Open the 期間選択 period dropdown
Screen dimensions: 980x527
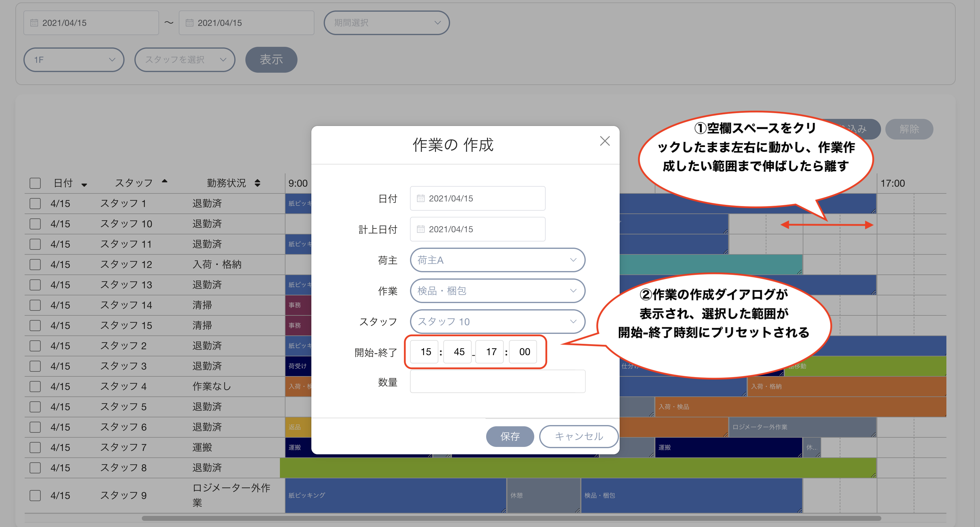click(x=387, y=23)
